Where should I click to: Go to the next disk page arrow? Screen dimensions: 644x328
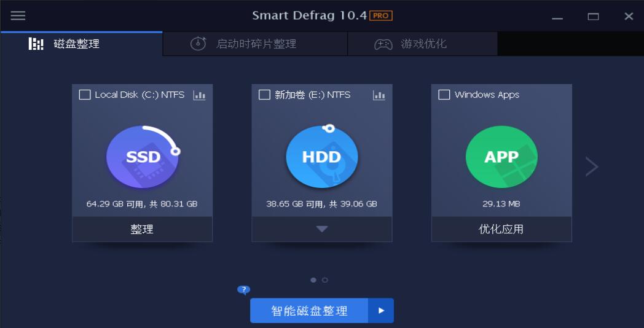click(x=592, y=166)
